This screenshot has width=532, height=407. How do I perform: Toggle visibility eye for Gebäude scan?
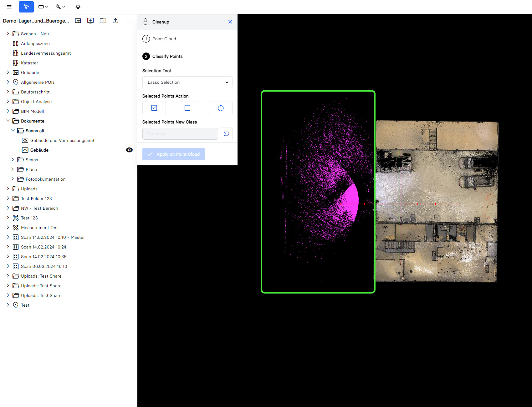coord(129,150)
